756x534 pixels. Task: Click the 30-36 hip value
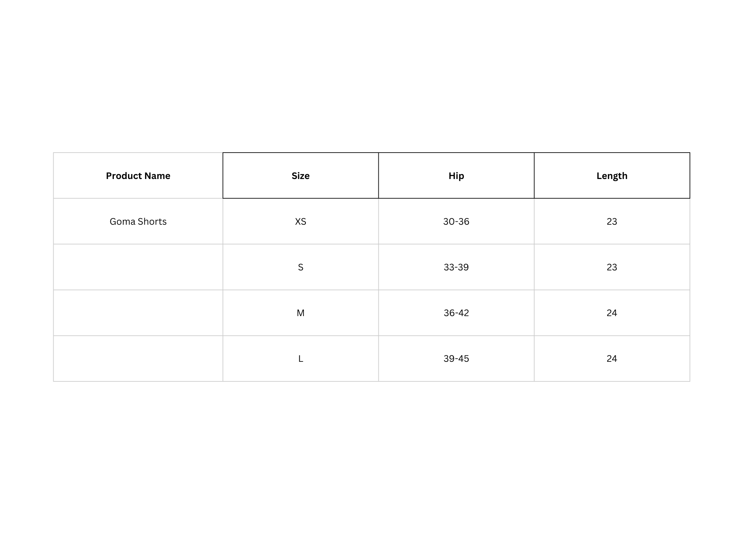tap(456, 221)
